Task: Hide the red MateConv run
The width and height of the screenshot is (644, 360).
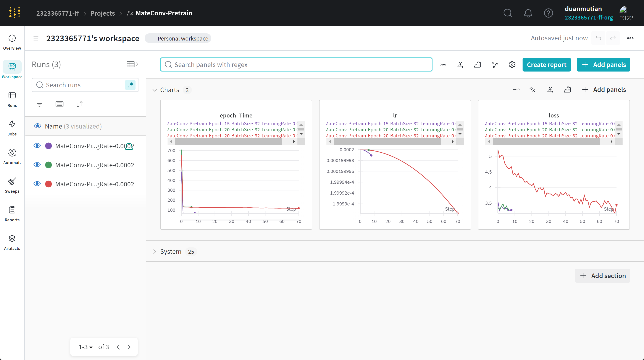Action: pyautogui.click(x=37, y=184)
